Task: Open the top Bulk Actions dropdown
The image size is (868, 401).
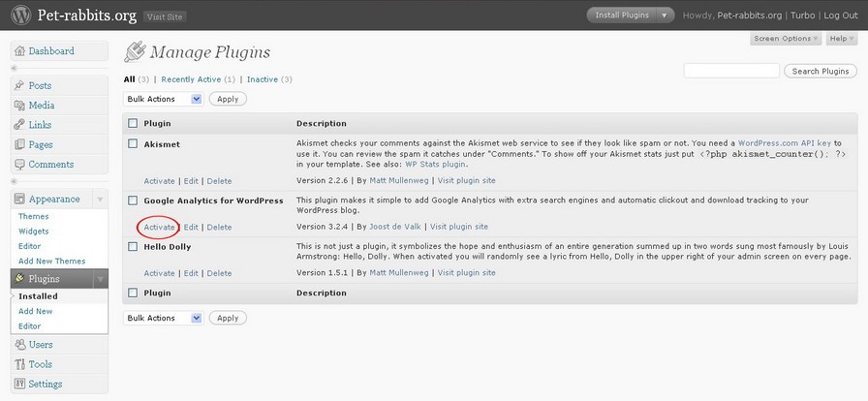Action: [x=164, y=99]
